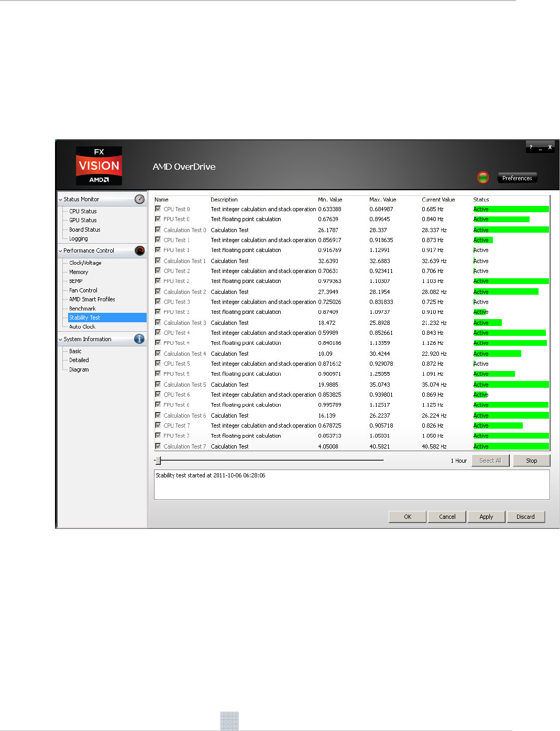Screen dimensions: 560x731
Task: Click the Name column header
Action: click(x=161, y=200)
